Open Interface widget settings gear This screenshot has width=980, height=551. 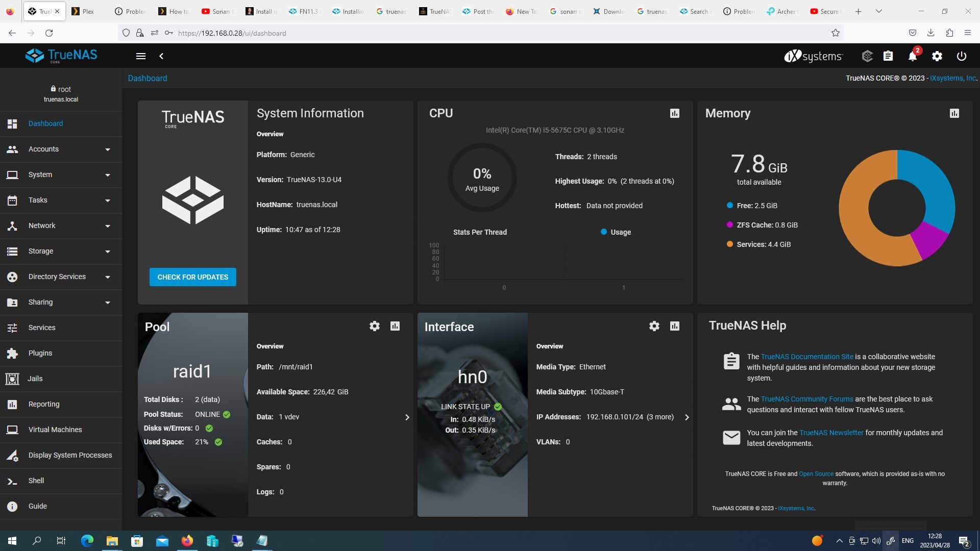pyautogui.click(x=654, y=326)
